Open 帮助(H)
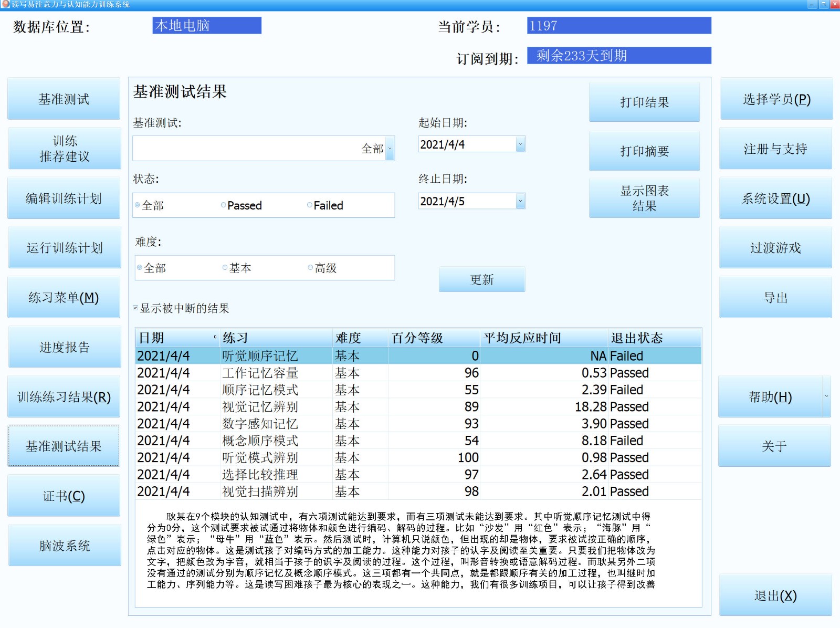840x628 pixels. coord(770,396)
